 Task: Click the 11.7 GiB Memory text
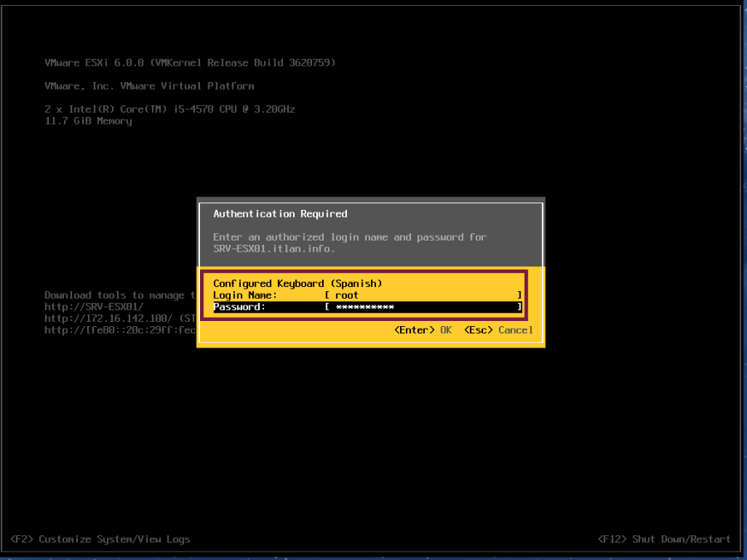coord(88,121)
